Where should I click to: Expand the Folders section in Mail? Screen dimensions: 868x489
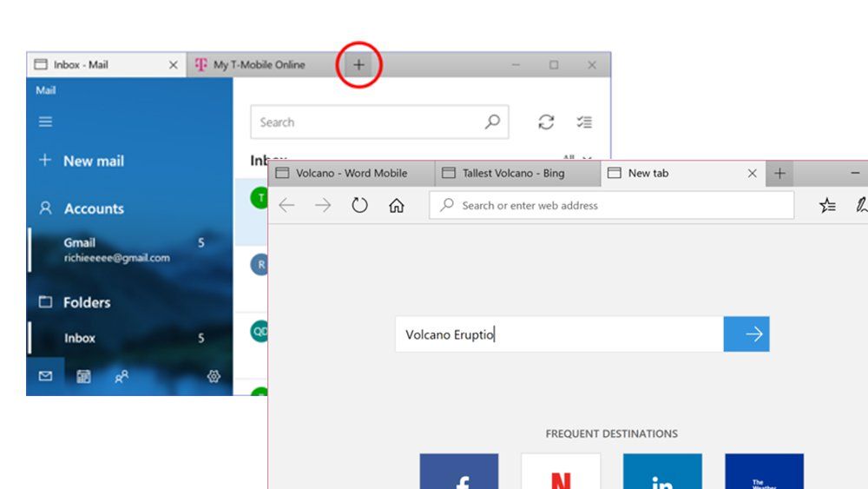pyautogui.click(x=86, y=302)
